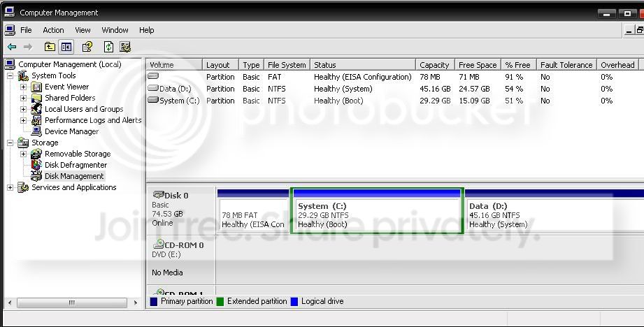Click the tree pane horizontal scrollbar thumb

[x=72, y=303]
